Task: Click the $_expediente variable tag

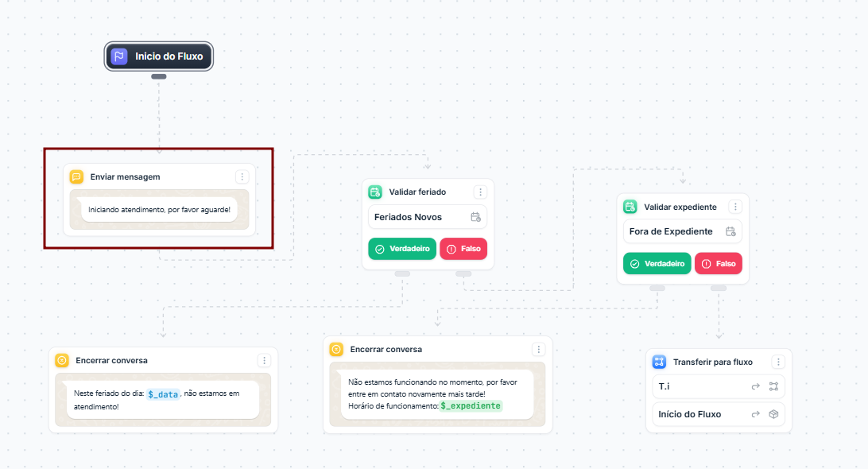Action: point(471,406)
